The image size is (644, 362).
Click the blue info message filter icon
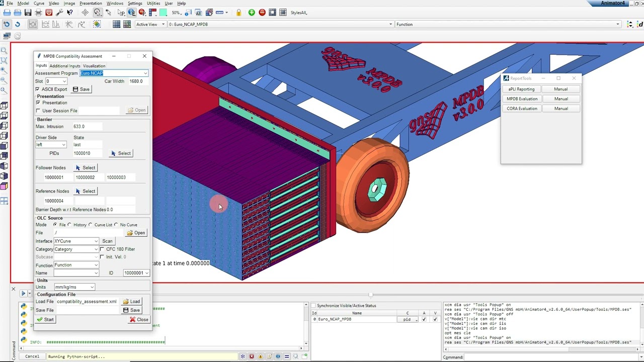[x=278, y=356]
